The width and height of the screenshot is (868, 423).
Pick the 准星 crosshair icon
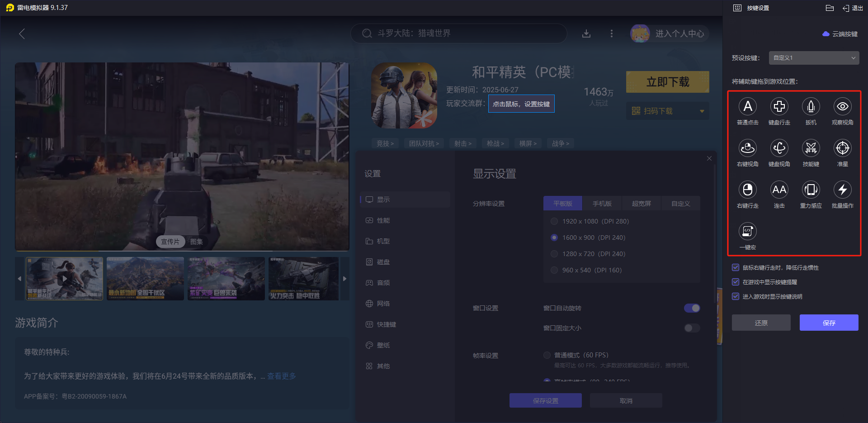tap(842, 148)
